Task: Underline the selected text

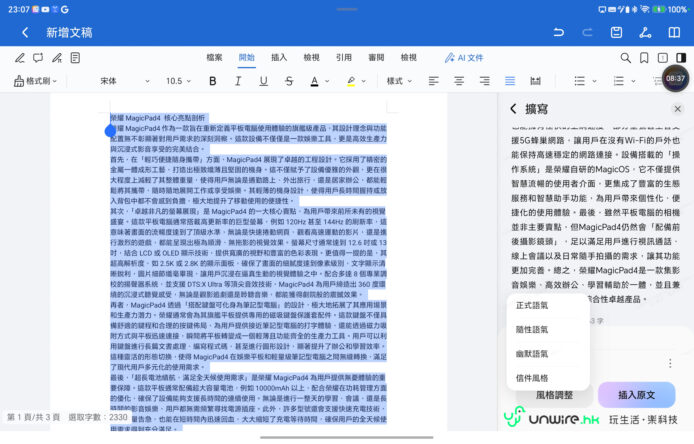Action: pos(263,81)
